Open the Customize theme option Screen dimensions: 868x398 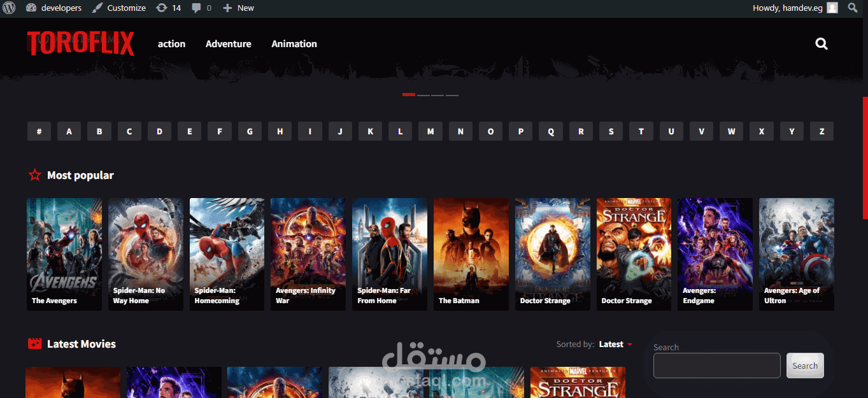point(119,8)
